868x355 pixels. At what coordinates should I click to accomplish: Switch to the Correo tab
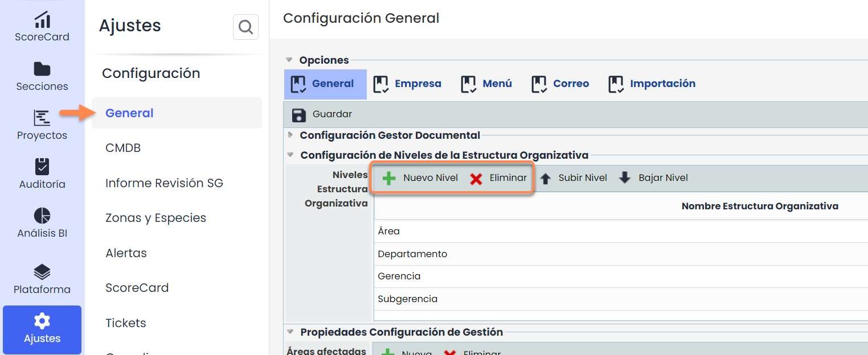coord(560,84)
